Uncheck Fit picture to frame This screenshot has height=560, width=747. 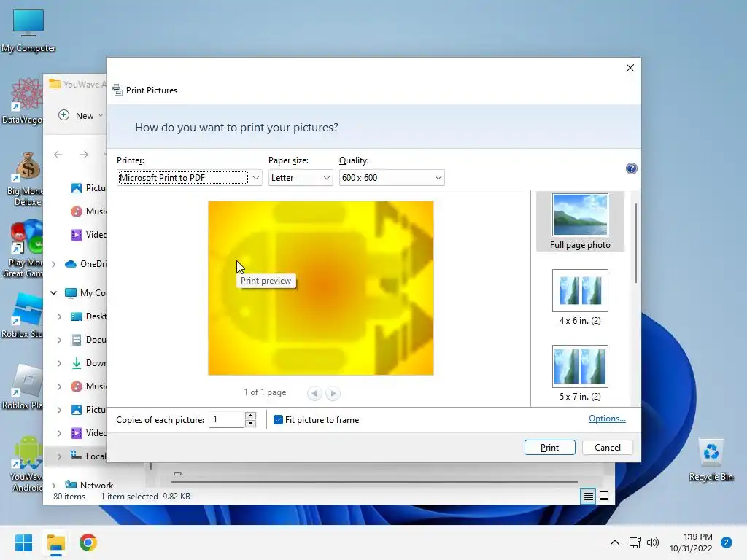[278, 420]
